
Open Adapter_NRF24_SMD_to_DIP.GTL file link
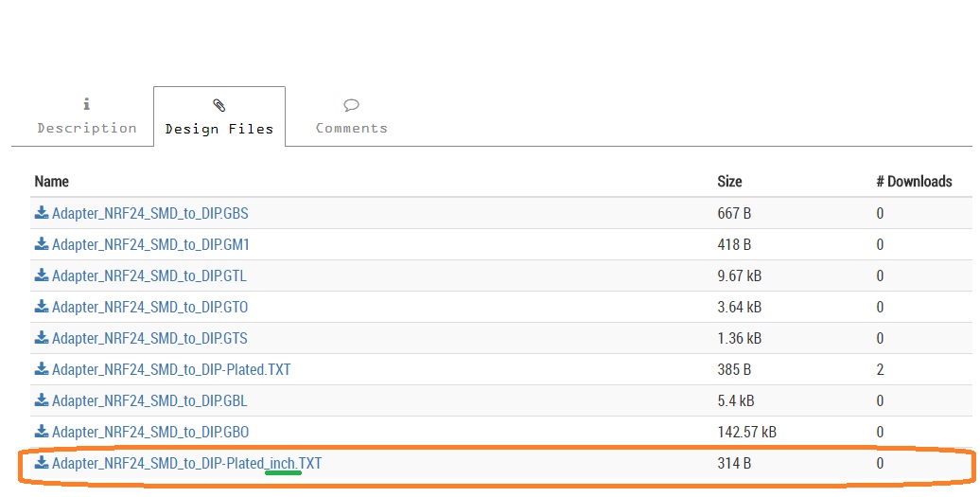tap(149, 275)
